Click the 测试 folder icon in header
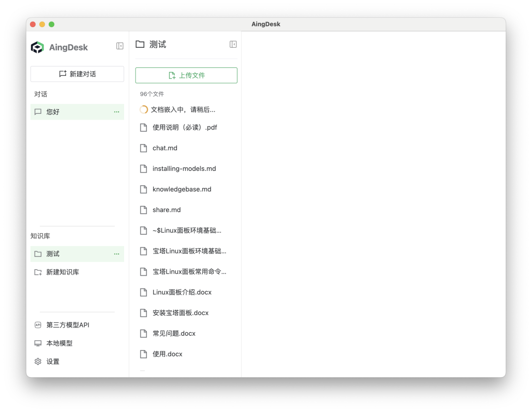Screen dimensions: 532x412 [x=140, y=44]
